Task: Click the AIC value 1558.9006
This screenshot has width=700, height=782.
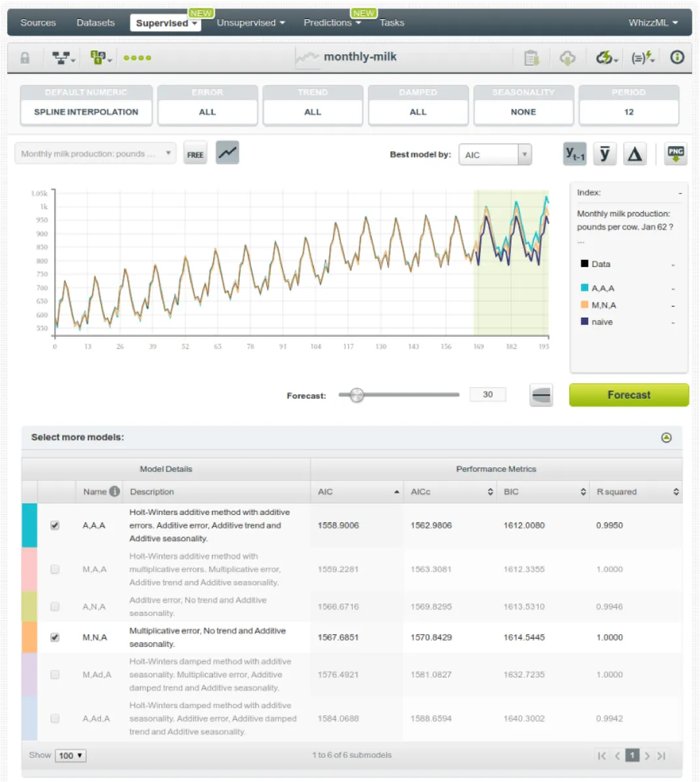Action: point(338,525)
